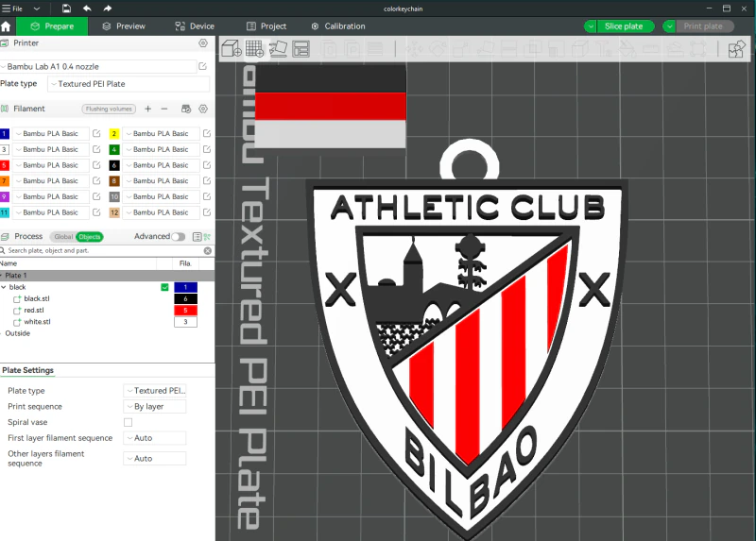Viewport: 756px width, 541px height.
Task: Open assembly view icon at toolbar end
Action: [x=736, y=49]
